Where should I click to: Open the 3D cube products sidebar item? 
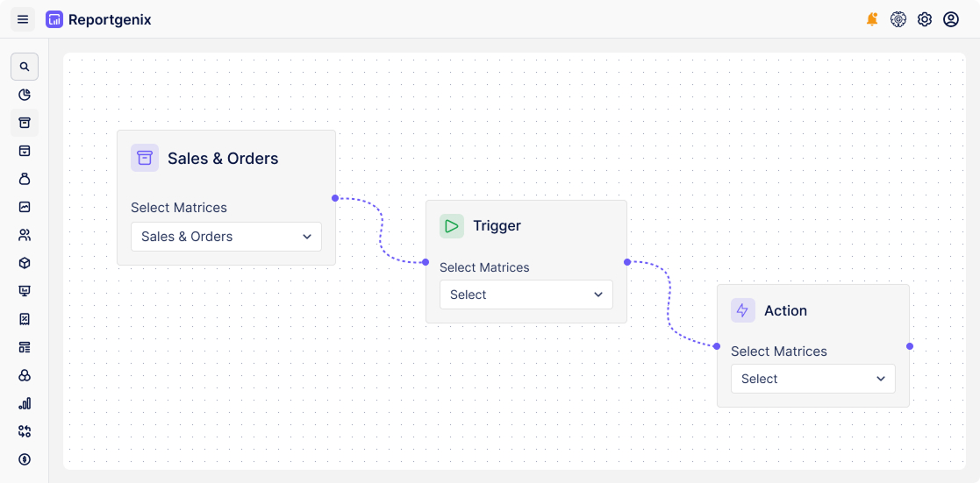pos(25,263)
